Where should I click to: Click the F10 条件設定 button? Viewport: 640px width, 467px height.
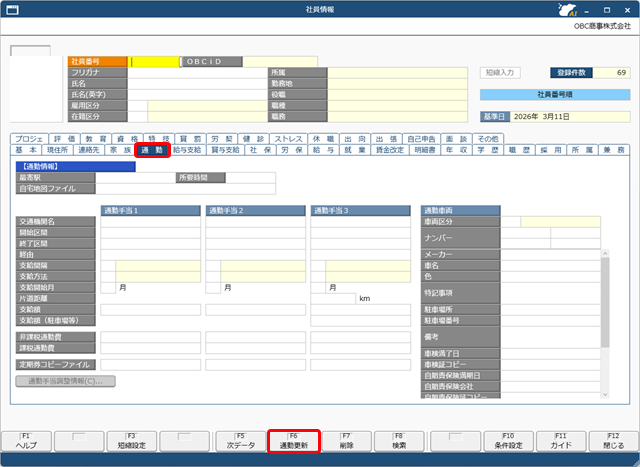coord(508,441)
